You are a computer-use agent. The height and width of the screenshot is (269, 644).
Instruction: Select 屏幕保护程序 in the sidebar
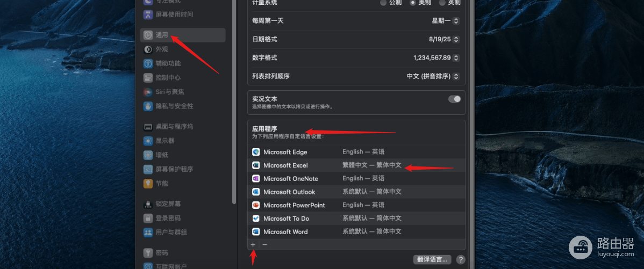coord(174,169)
